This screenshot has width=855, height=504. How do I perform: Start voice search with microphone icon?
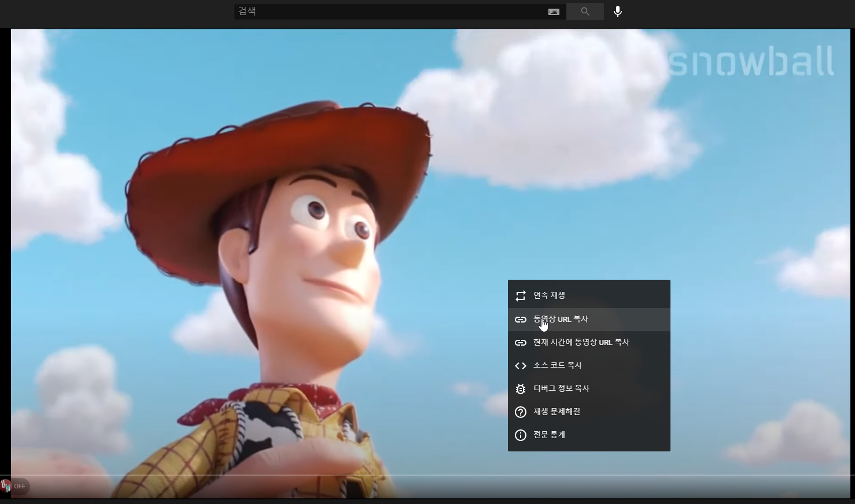click(x=618, y=12)
